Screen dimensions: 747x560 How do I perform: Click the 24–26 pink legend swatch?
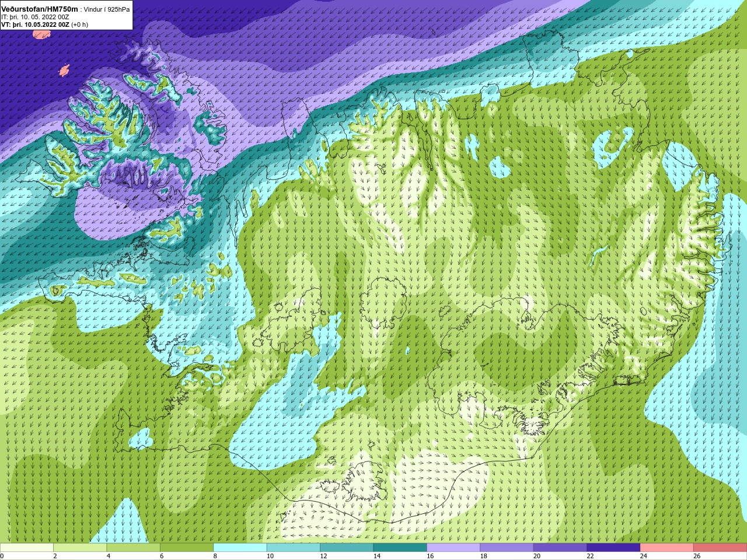click(667, 548)
